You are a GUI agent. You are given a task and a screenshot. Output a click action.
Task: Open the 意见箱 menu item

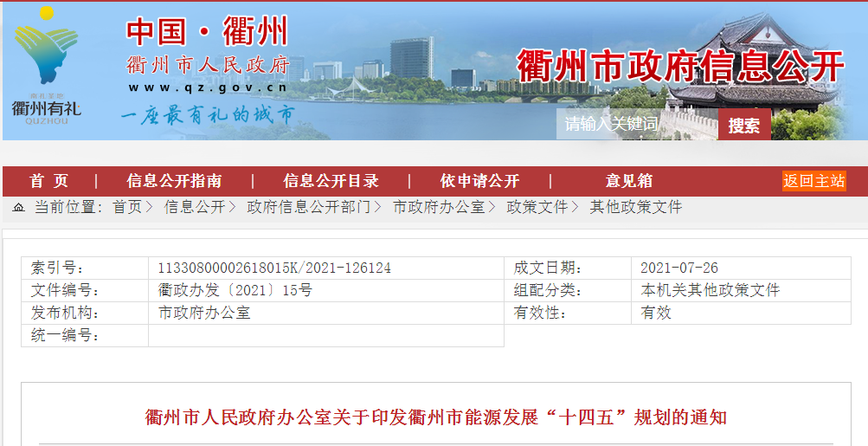(629, 181)
